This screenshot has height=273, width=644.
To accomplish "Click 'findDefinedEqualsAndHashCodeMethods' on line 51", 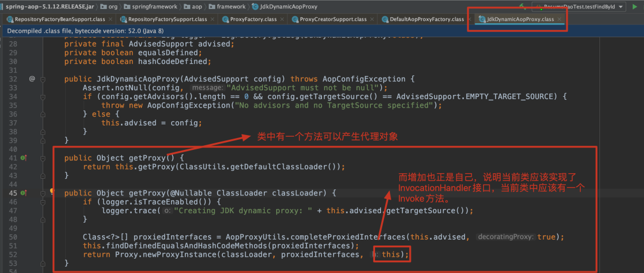I will point(184,246).
